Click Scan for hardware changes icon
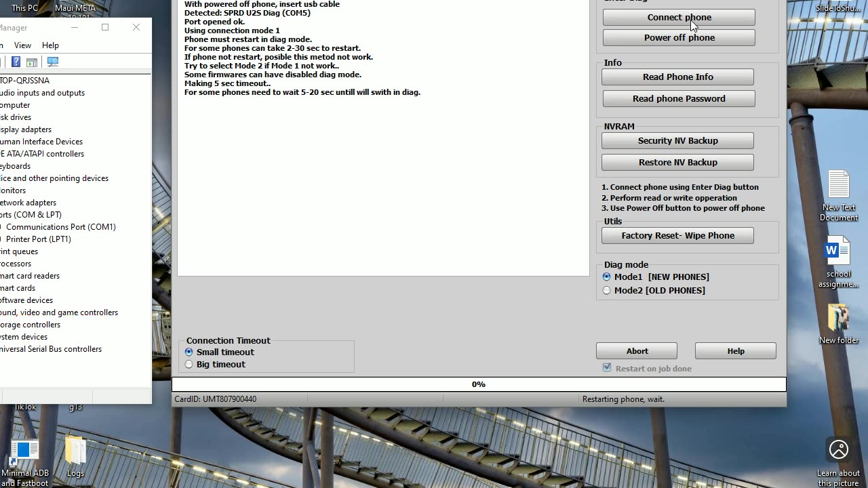The height and width of the screenshot is (488, 868). coord(53,62)
